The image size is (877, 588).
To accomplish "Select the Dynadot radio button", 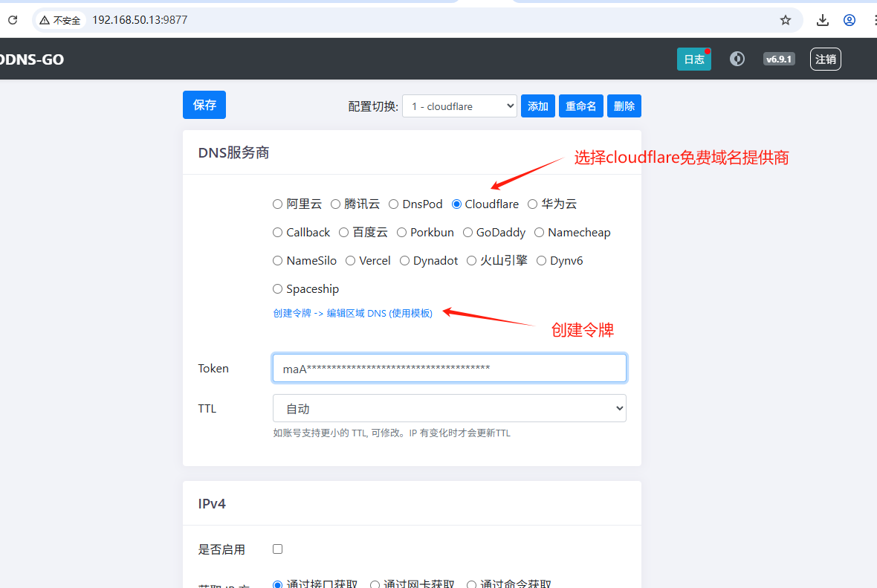I will (404, 261).
